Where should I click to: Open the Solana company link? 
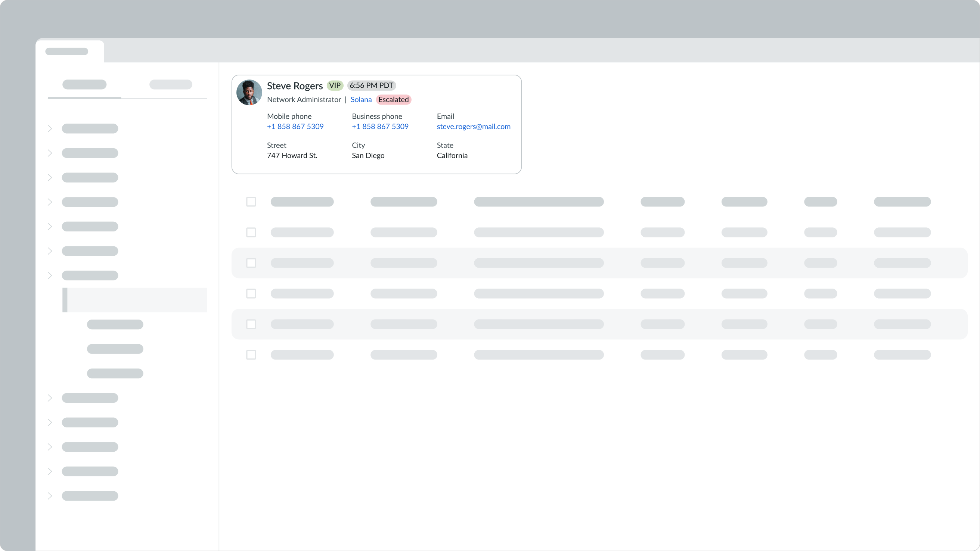pos(361,100)
